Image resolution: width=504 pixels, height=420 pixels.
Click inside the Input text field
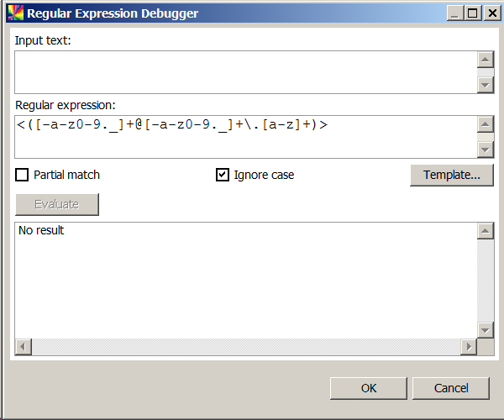244,71
